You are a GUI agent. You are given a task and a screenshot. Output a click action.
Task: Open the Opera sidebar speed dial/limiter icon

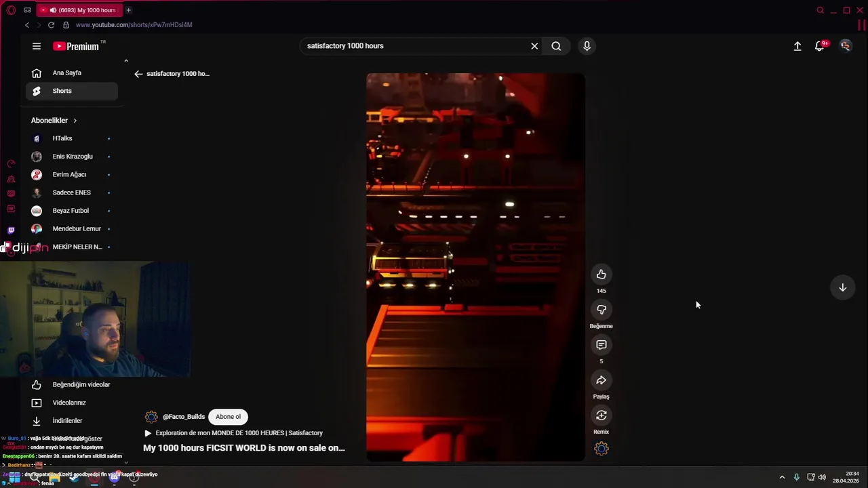click(x=11, y=164)
